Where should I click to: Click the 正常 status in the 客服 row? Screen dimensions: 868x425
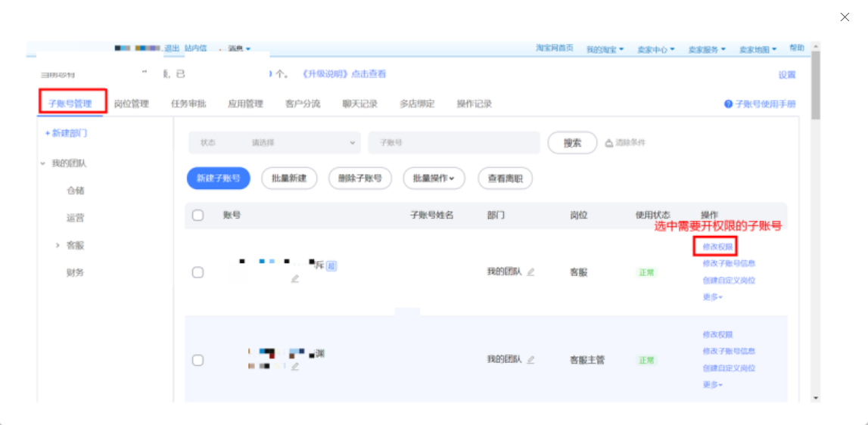(646, 272)
